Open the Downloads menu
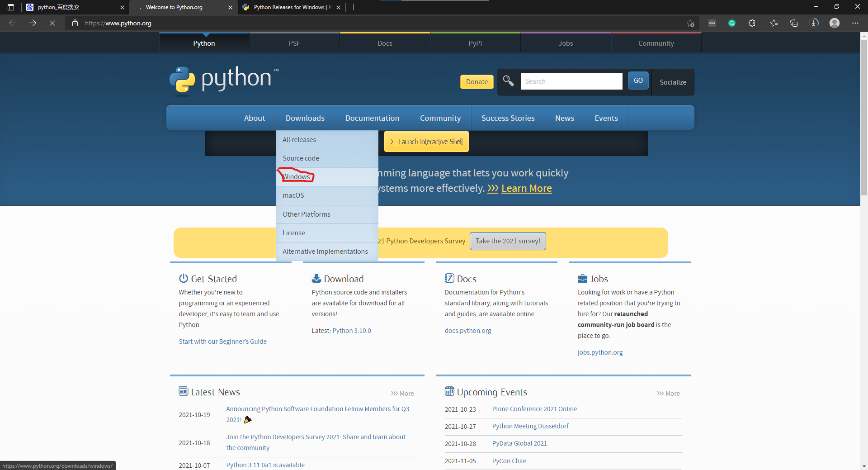The image size is (868, 470). click(305, 118)
